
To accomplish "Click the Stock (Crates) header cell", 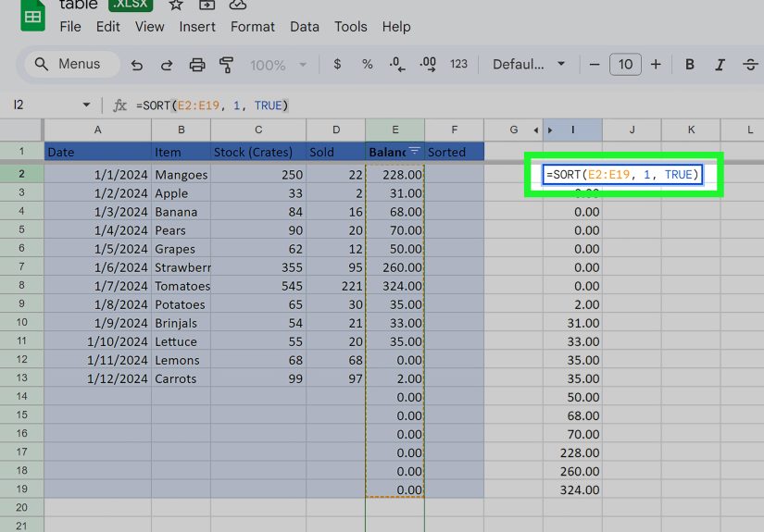I will 258,152.
